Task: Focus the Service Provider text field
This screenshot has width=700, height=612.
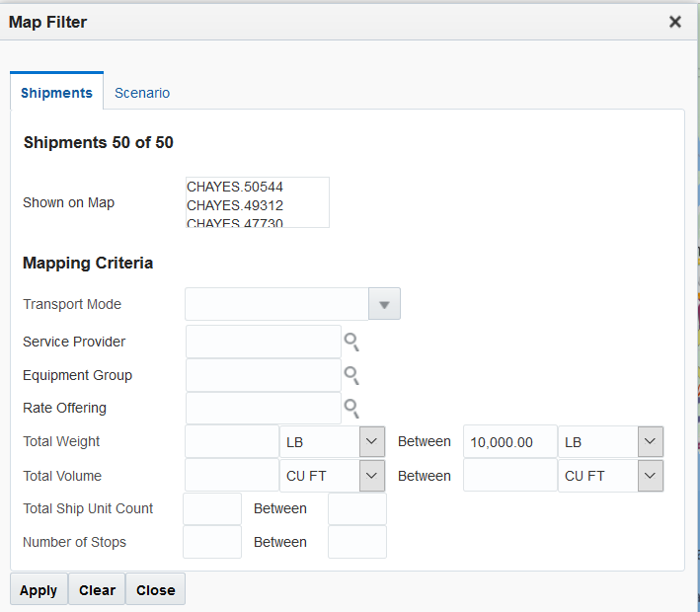Action: (x=263, y=343)
